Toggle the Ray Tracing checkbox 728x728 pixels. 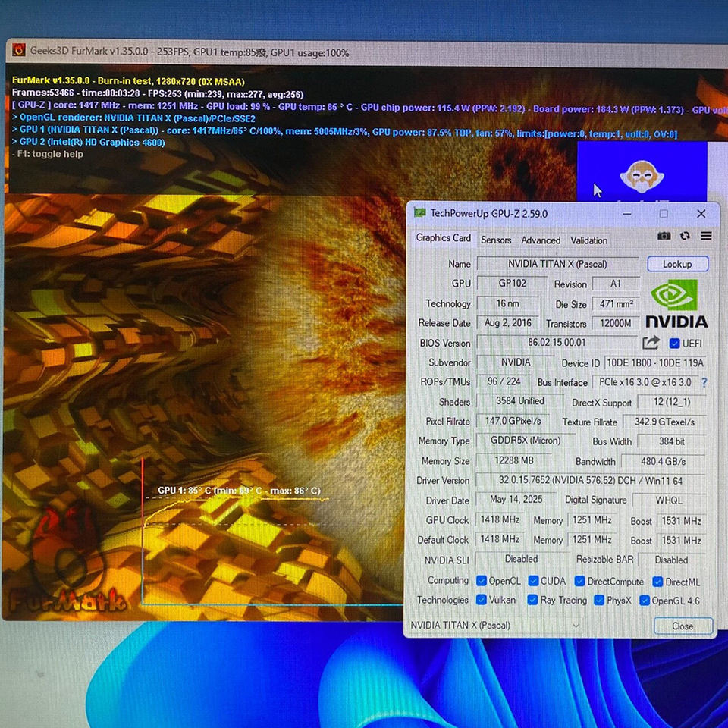coord(533,600)
